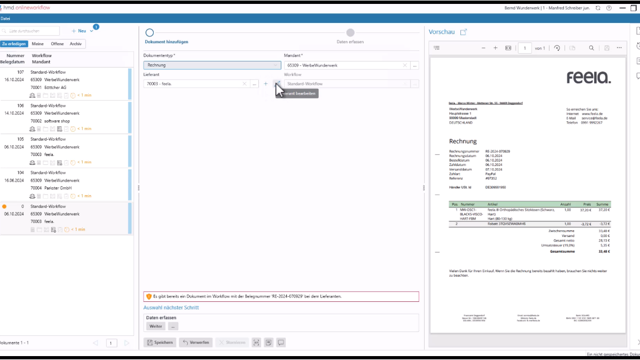Click the Lieferant bearbeiten pencil icon

(277, 84)
